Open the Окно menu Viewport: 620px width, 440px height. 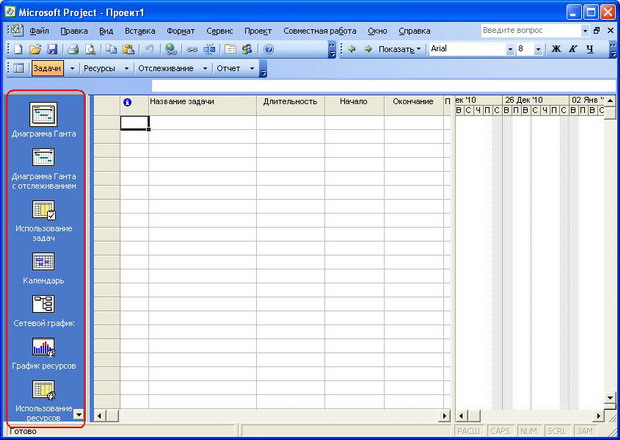click(377, 31)
